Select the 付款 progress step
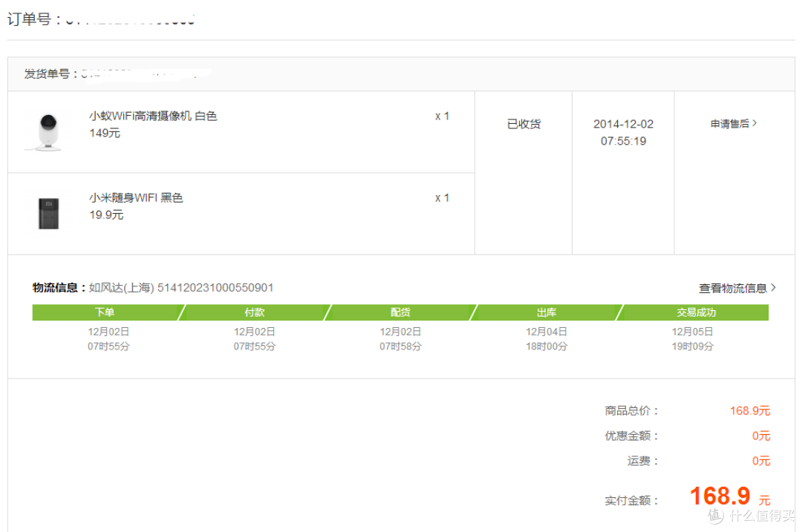This screenshot has height=532, width=802. tap(254, 312)
